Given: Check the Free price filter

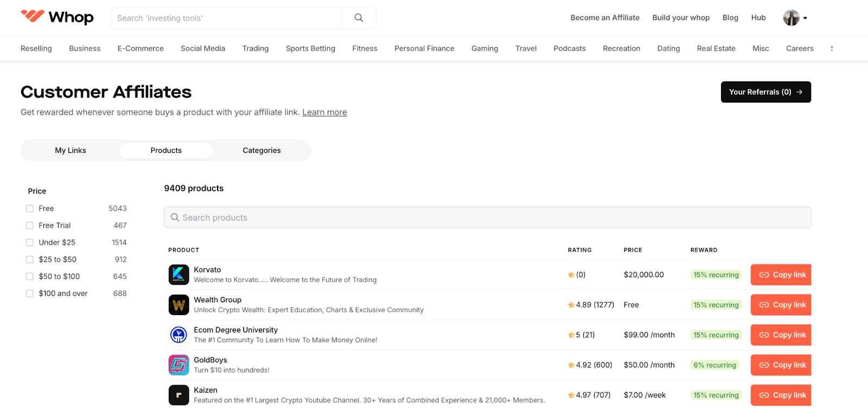Looking at the screenshot, I should tap(30, 209).
